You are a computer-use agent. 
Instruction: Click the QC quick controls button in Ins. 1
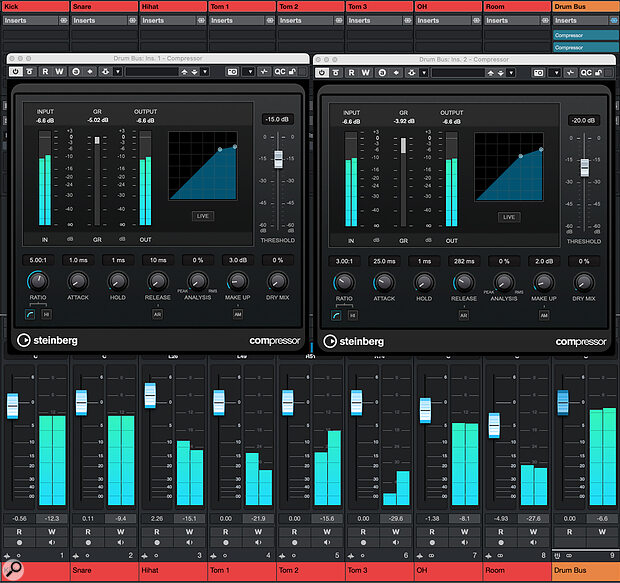280,72
